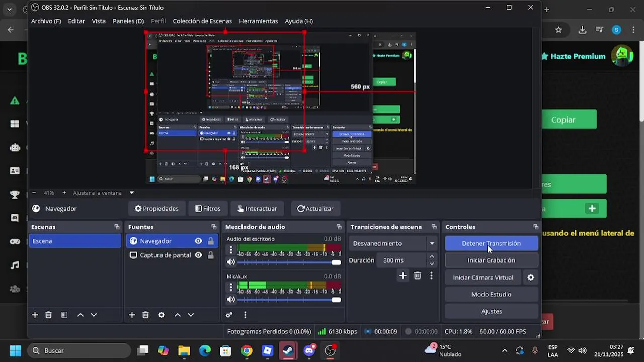The height and width of the screenshot is (362, 644).
Task: Open transition properties three-dot menu
Action: [431, 275]
